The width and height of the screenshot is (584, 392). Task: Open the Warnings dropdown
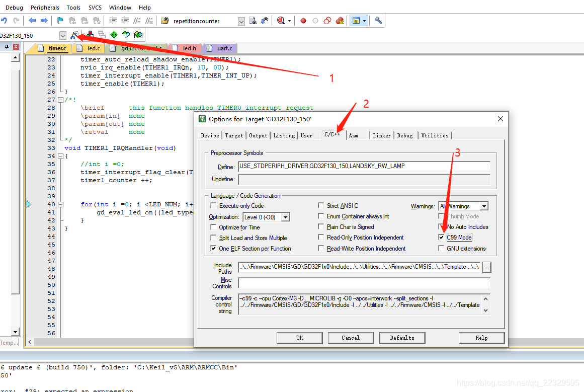click(484, 206)
